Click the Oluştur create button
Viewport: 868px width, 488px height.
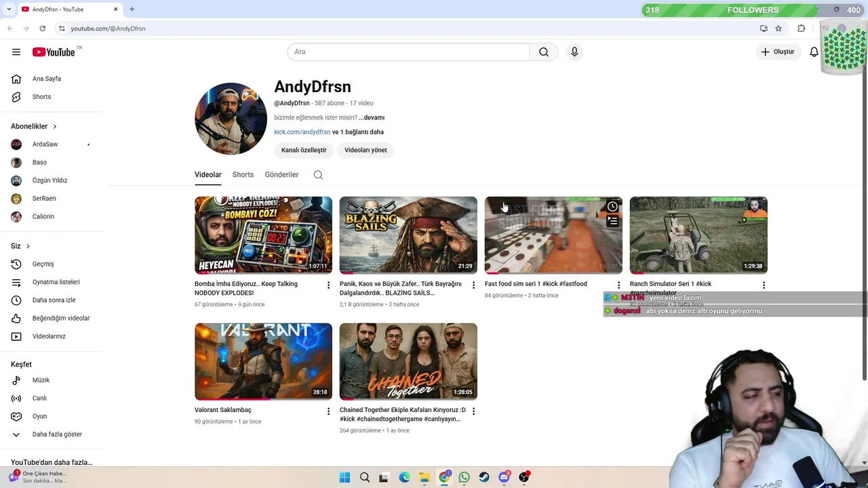pyautogui.click(x=778, y=52)
